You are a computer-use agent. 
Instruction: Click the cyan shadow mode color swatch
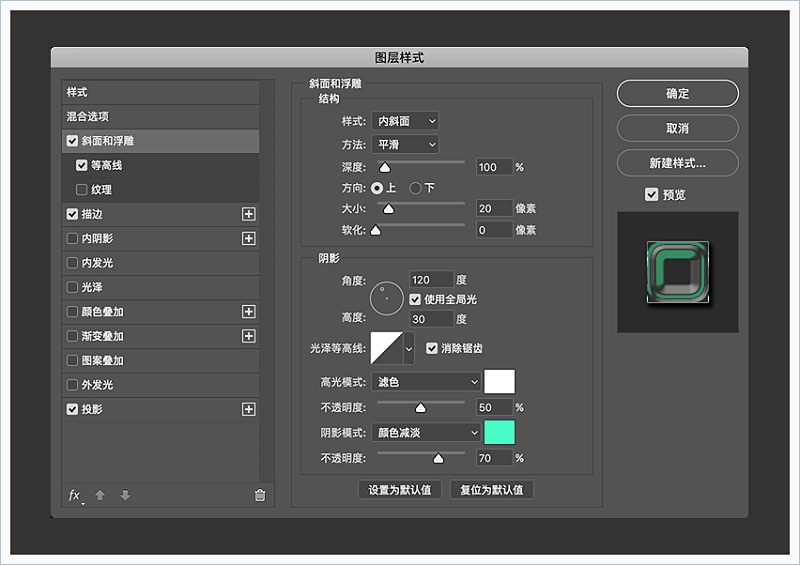tap(499, 432)
